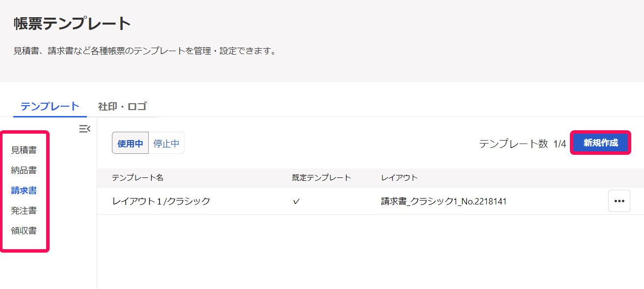Click the テンプレート名 column header
Viewport: 644px width, 289px height.
pyautogui.click(x=137, y=178)
